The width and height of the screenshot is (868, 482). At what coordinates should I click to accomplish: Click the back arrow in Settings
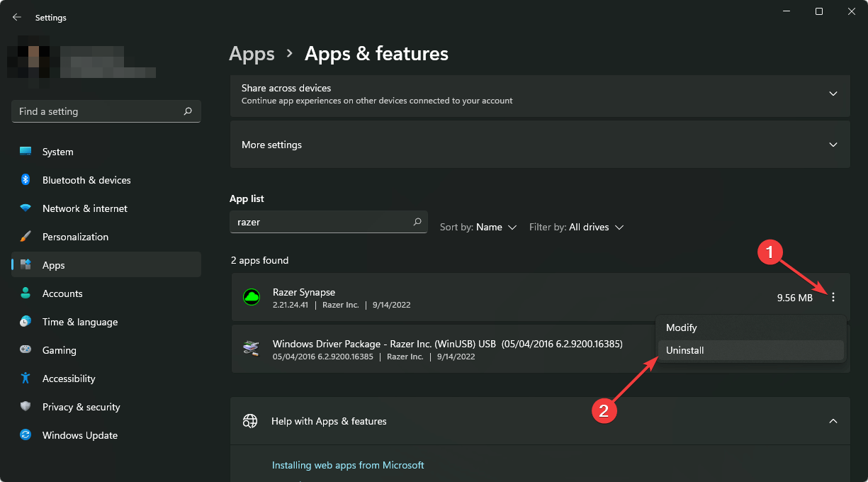(17, 17)
